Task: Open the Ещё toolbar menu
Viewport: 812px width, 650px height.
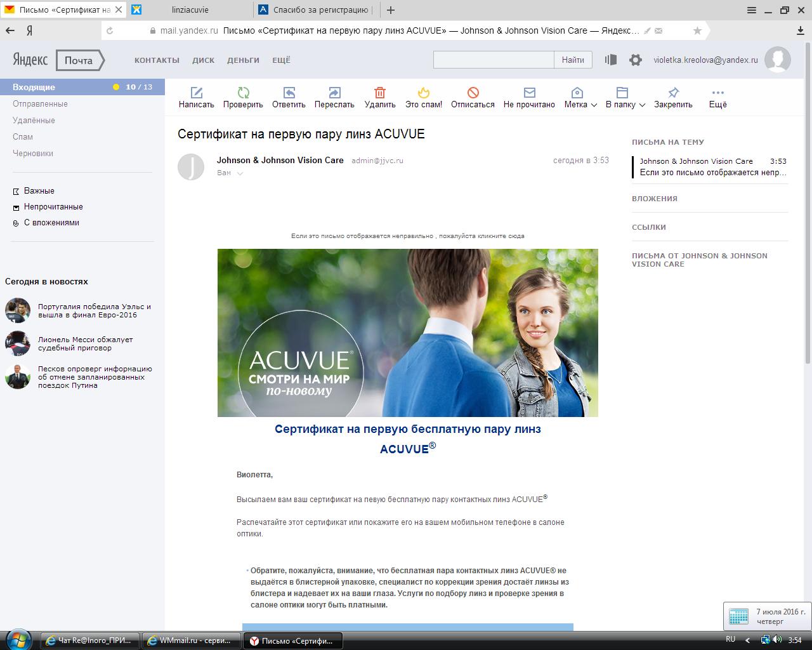Action: pos(717,98)
